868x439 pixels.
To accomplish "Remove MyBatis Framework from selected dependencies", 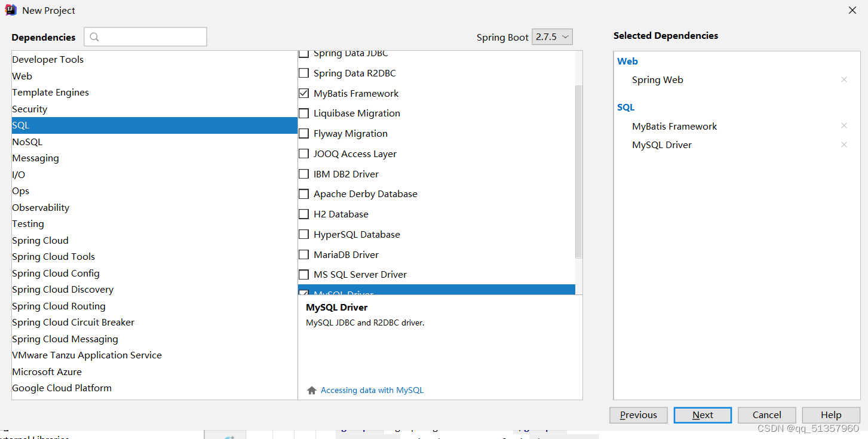I will click(x=844, y=126).
